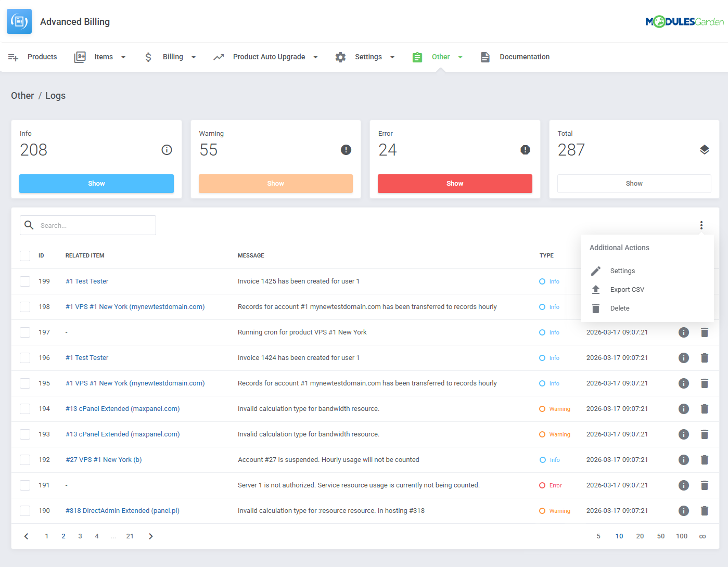The width and height of the screenshot is (728, 567).
Task: Click the search magnifier icon
Action: [29, 225]
